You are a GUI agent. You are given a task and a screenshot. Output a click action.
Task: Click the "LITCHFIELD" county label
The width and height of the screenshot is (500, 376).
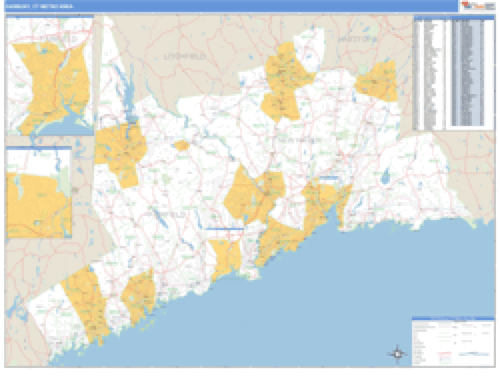pos(185,56)
